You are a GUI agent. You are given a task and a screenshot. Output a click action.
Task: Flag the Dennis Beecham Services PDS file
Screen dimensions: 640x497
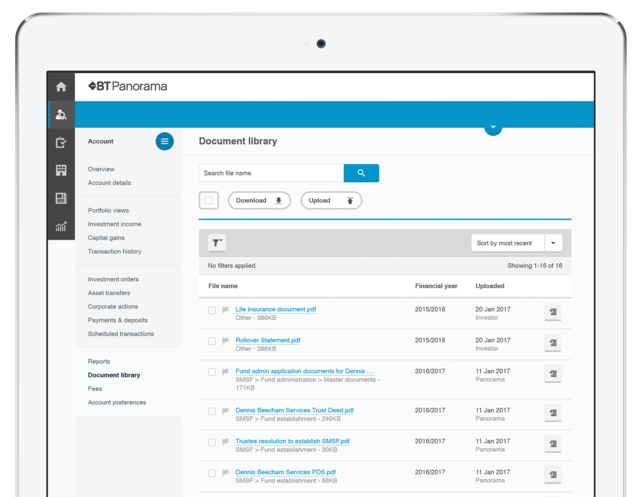pyautogui.click(x=225, y=473)
